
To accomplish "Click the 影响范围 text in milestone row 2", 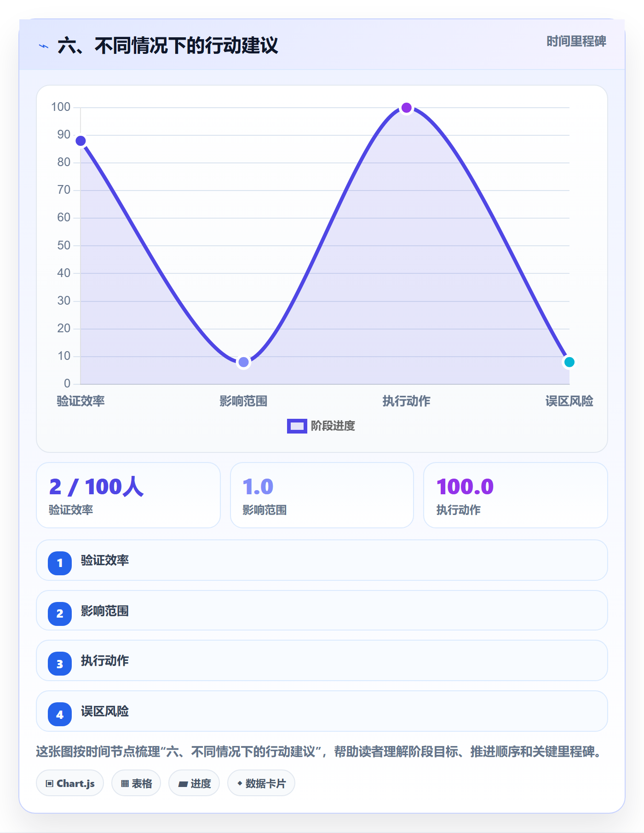I will [x=105, y=611].
